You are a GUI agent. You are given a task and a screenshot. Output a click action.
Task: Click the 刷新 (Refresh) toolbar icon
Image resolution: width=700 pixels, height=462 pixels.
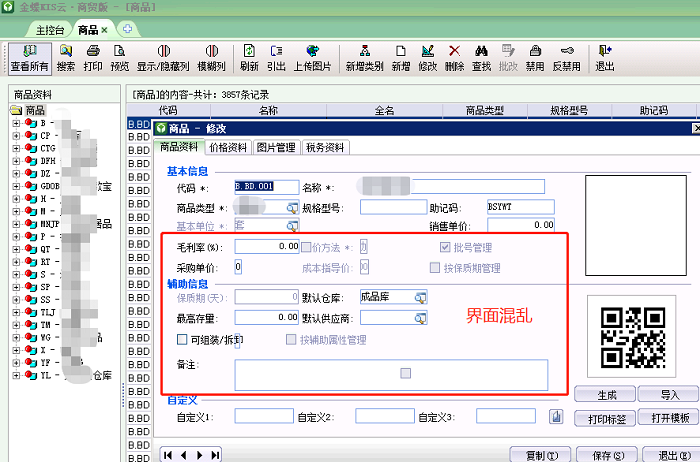[249, 57]
